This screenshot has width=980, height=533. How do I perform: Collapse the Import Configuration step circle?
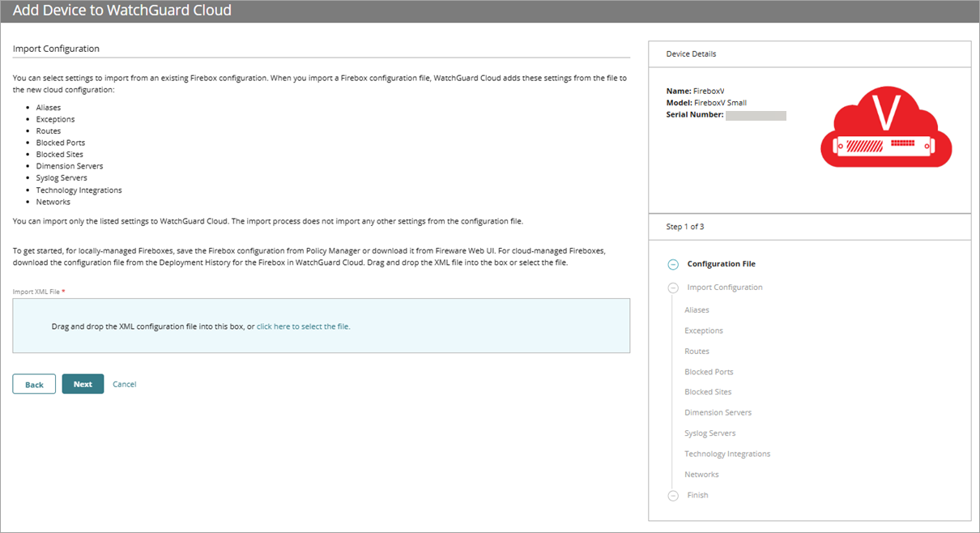pos(673,288)
